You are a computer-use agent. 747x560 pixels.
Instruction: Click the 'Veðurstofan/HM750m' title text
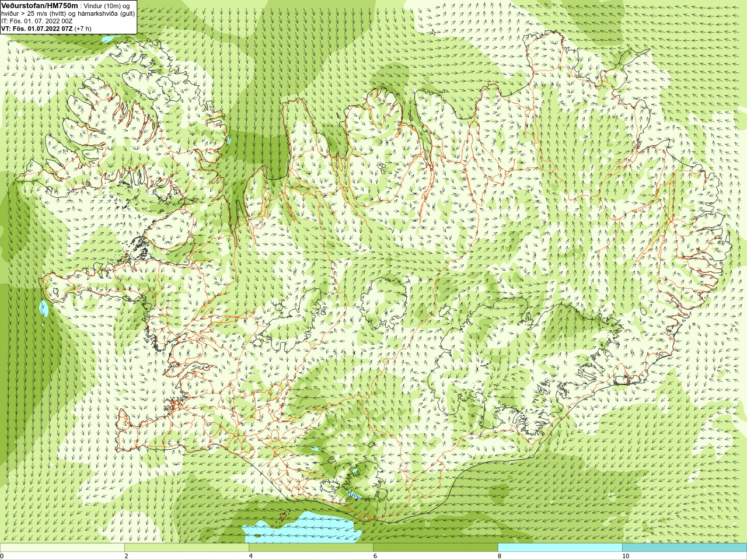click(x=40, y=5)
